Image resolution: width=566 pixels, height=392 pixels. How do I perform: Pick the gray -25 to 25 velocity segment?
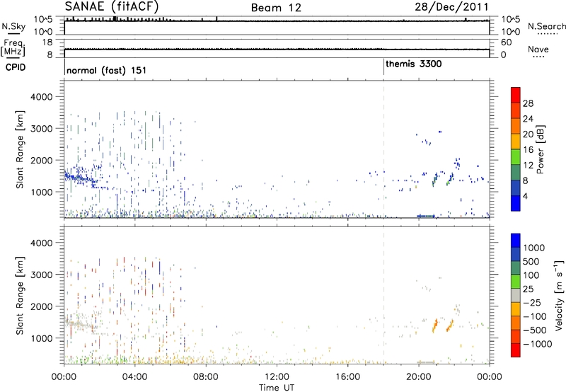click(516, 295)
